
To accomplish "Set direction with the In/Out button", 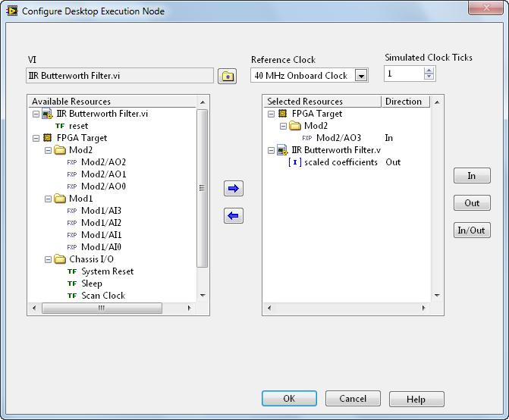I will [471, 230].
